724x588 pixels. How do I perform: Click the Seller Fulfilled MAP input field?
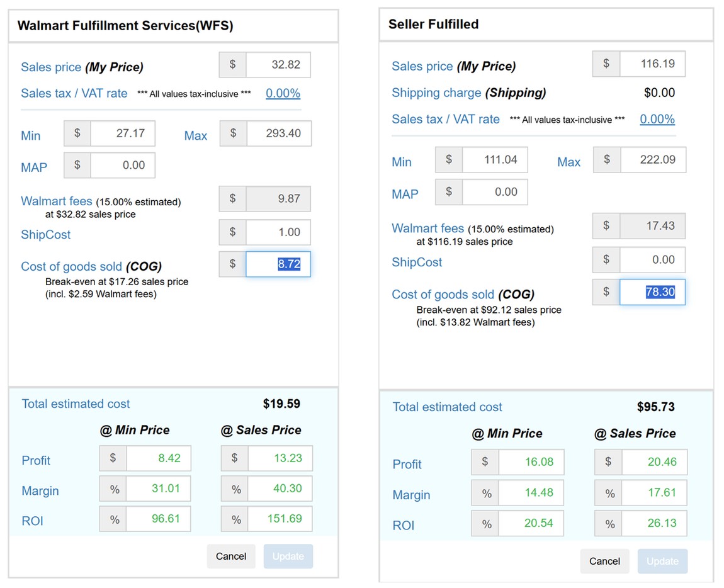pyautogui.click(x=495, y=192)
